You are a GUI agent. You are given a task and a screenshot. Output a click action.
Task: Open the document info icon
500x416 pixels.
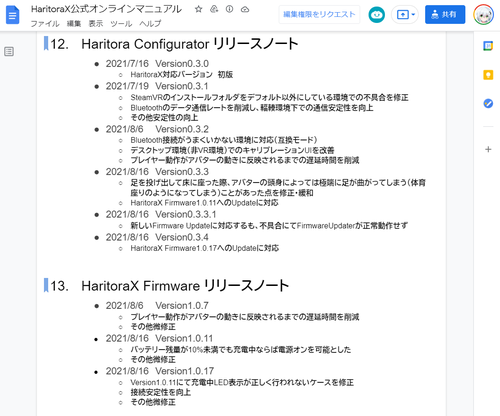[229, 9]
